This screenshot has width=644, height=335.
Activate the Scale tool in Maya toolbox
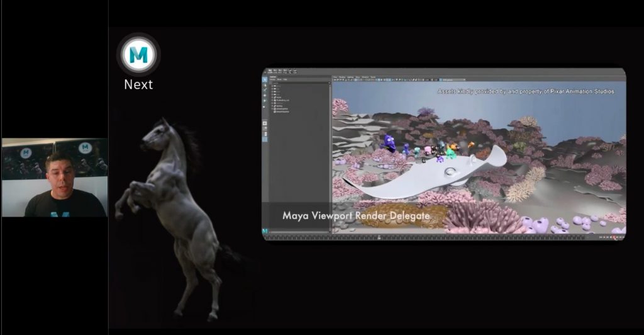pyautogui.click(x=265, y=107)
